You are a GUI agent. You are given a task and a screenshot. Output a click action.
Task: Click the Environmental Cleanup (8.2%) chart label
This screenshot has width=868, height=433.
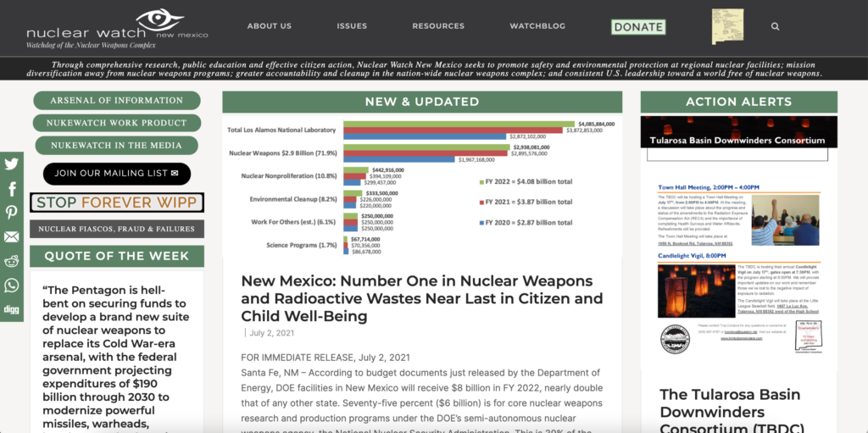(x=292, y=199)
